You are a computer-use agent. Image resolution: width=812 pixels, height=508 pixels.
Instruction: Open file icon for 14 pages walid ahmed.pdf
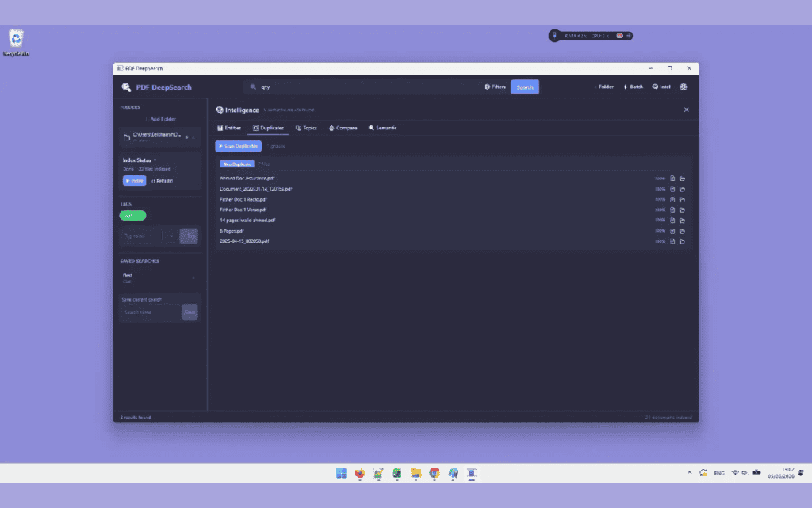click(672, 221)
